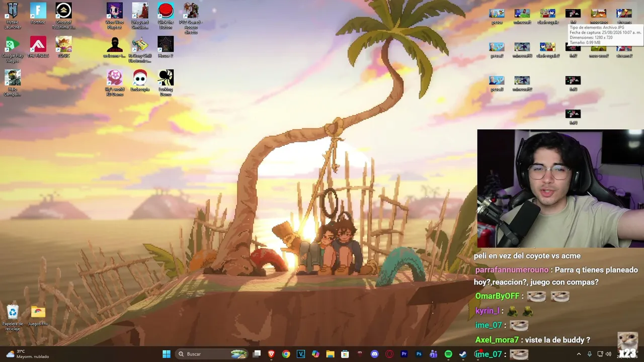Open volume control in the system tray
This screenshot has height=362, width=644.
pyautogui.click(x=608, y=354)
